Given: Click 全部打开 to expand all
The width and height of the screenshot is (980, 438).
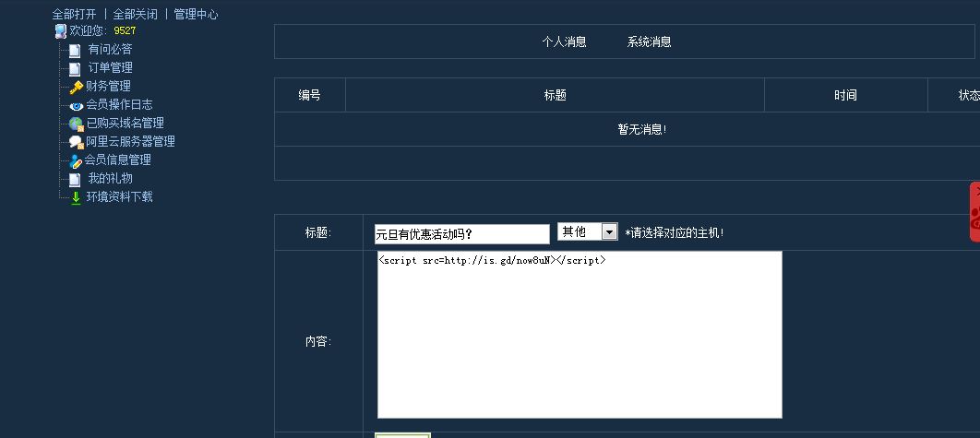Looking at the screenshot, I should tap(75, 15).
